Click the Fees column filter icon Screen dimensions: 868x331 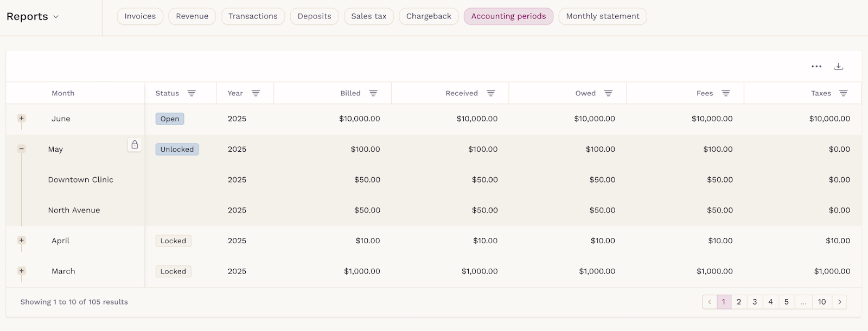725,93
